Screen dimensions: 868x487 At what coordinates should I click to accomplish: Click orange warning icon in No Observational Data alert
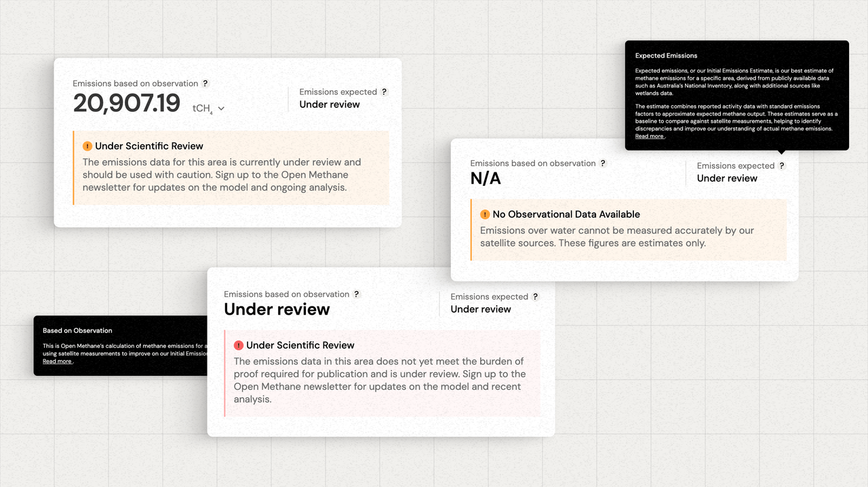click(485, 214)
